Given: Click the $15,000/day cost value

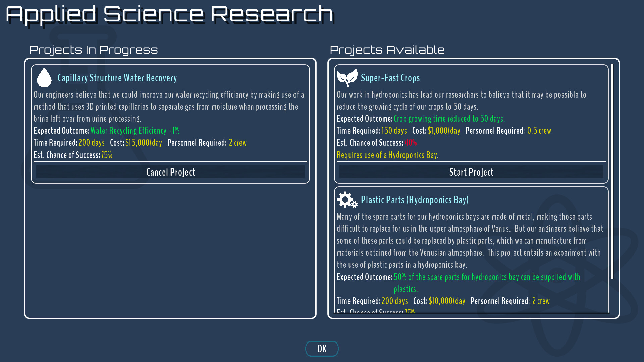Looking at the screenshot, I should click(x=144, y=143).
